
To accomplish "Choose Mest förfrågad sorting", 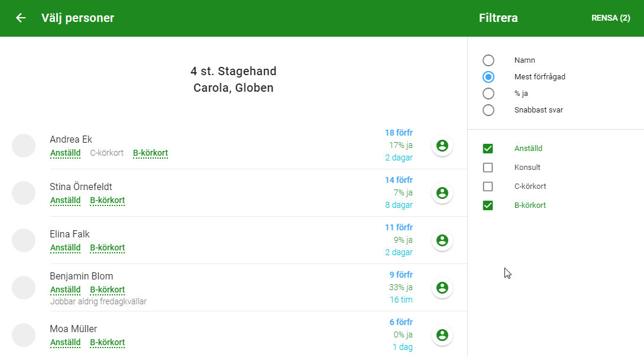I will point(488,77).
